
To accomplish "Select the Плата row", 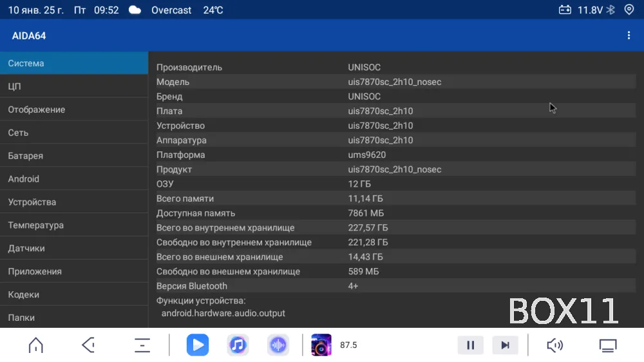I will pos(396,111).
